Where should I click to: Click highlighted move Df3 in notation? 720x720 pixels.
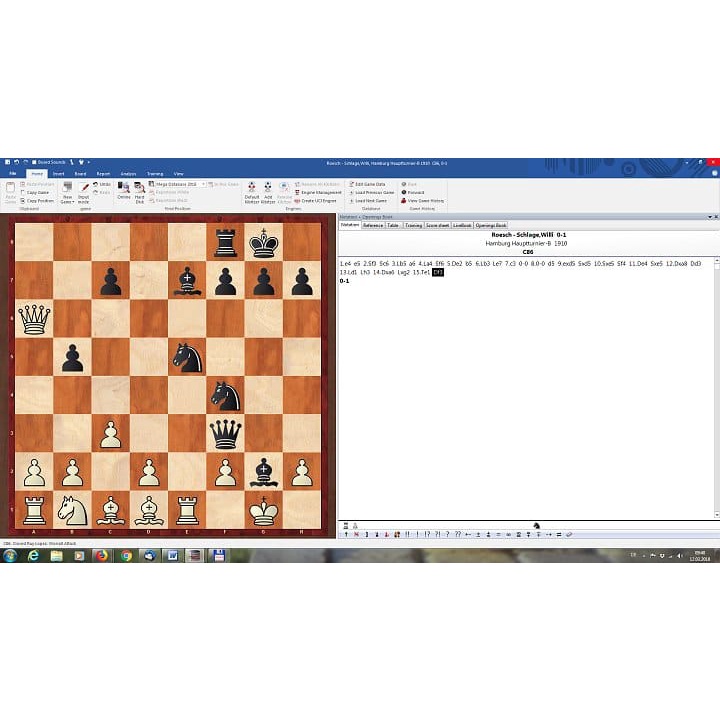pyautogui.click(x=438, y=272)
